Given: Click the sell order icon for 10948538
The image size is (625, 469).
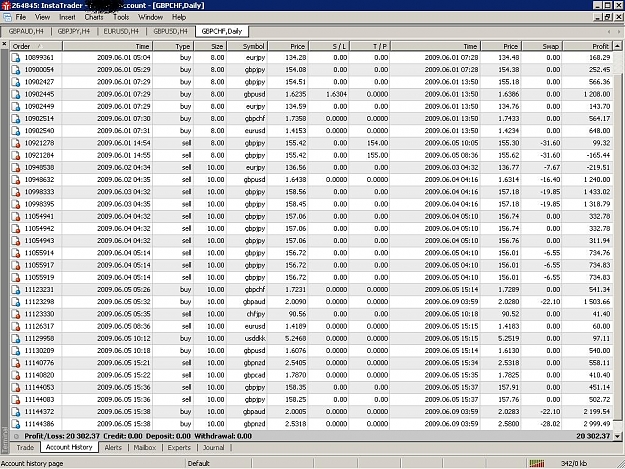Looking at the screenshot, I should click(x=16, y=167).
